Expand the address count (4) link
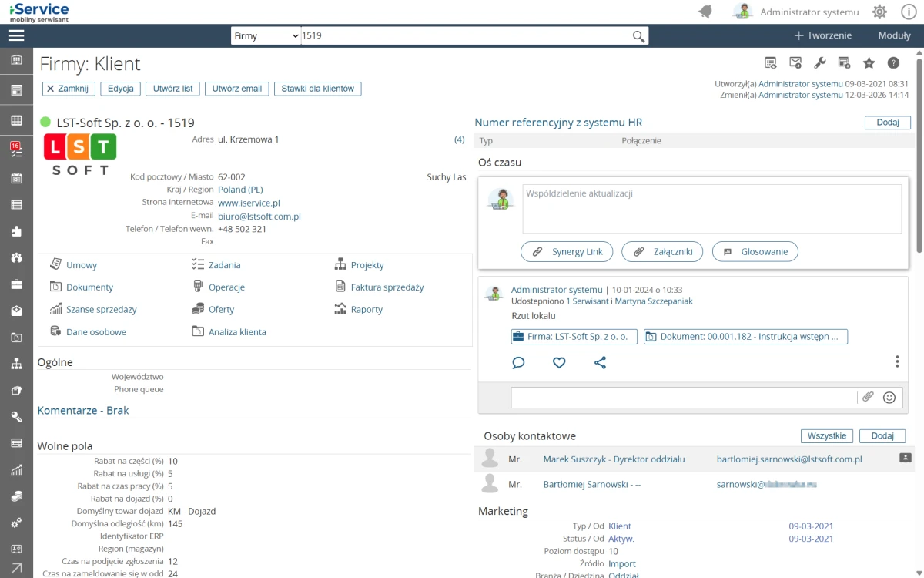 point(459,139)
